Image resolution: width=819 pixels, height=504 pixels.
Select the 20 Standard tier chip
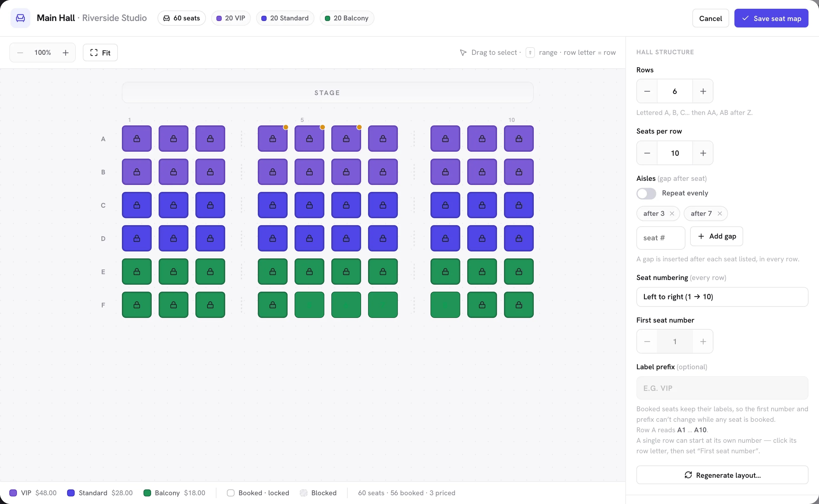pos(285,18)
